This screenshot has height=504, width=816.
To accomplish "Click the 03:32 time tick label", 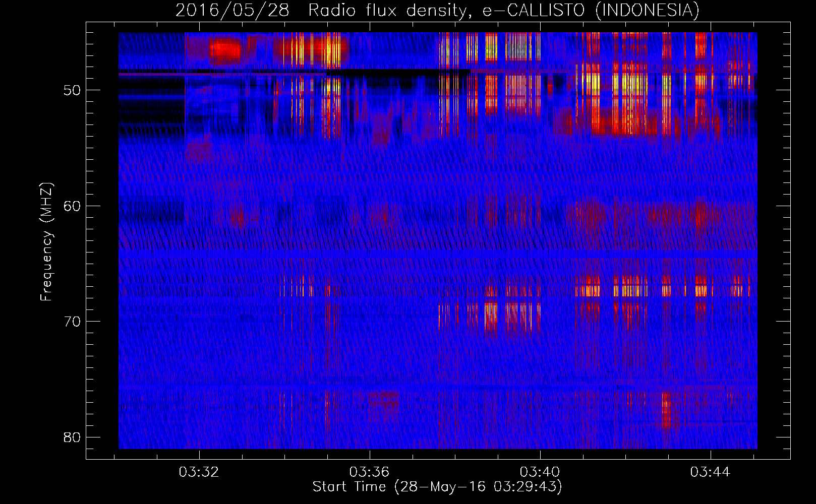I will pos(199,472).
